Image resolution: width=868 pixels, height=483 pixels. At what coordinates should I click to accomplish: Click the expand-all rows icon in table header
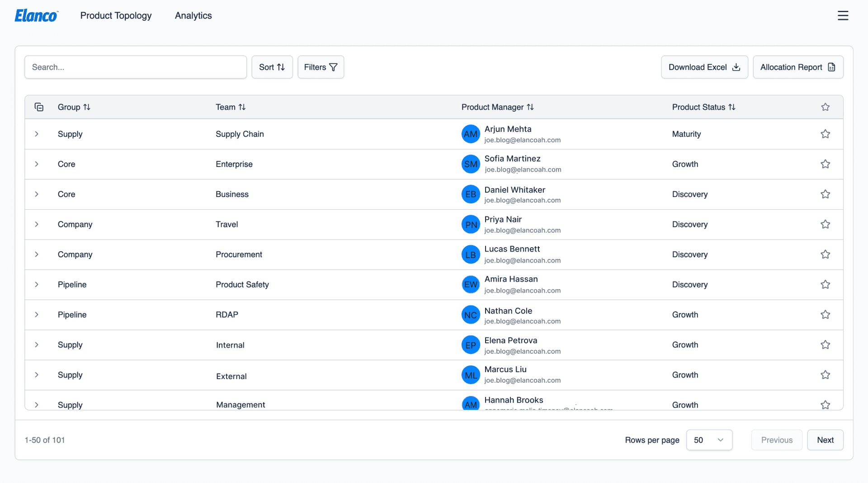(39, 107)
